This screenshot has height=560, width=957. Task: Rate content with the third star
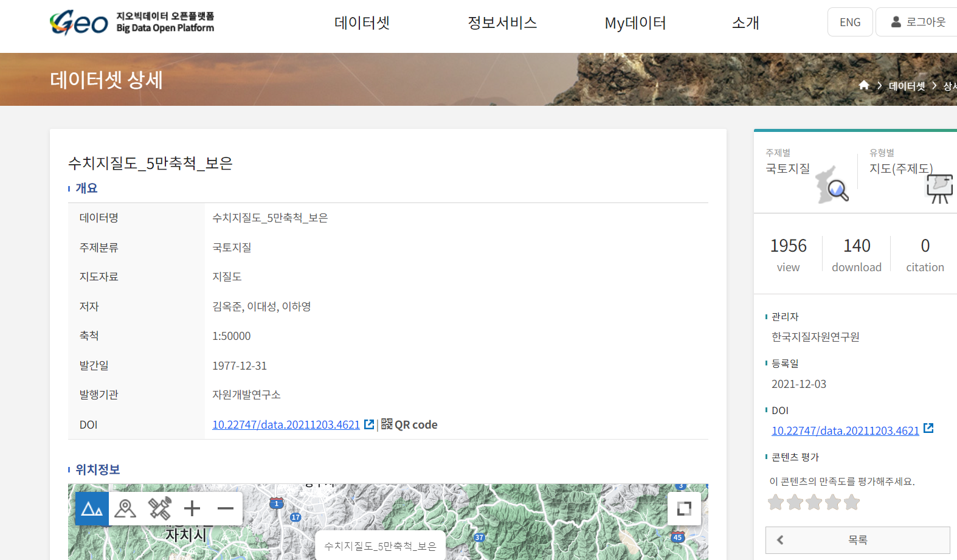[x=814, y=502]
